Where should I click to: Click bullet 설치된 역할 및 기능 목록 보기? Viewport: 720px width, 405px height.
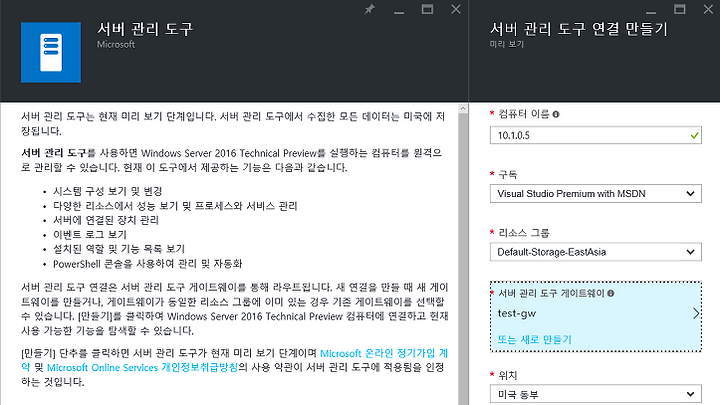click(119, 249)
